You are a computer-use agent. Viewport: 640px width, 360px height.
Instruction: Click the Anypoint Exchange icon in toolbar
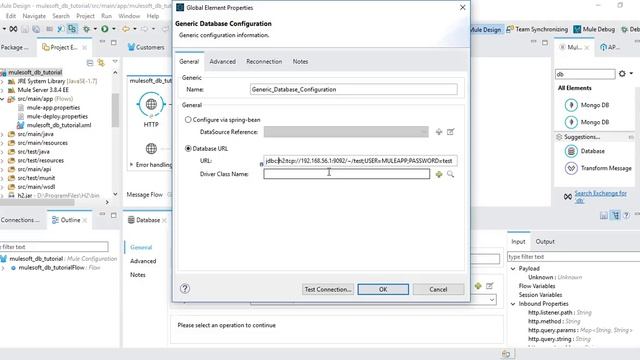pos(13,29)
